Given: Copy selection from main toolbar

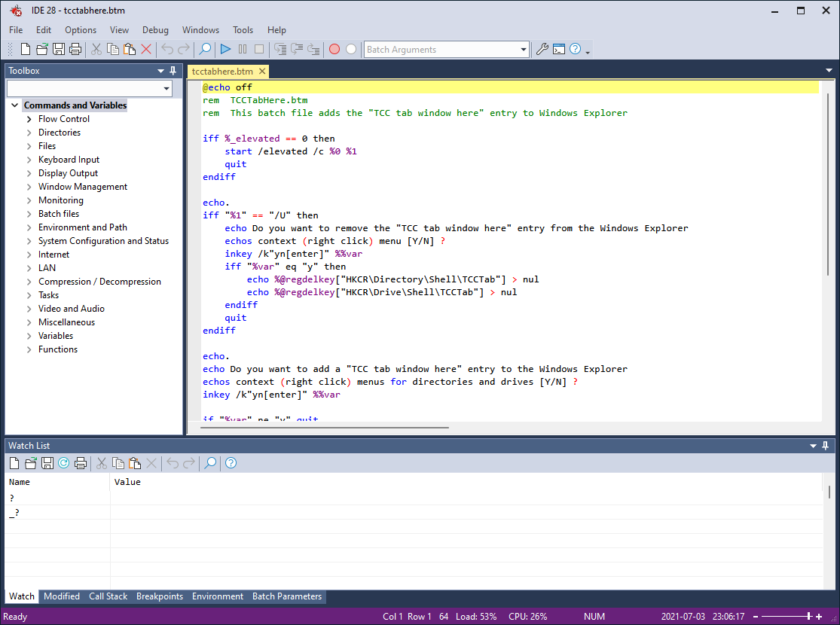Looking at the screenshot, I should (x=113, y=49).
